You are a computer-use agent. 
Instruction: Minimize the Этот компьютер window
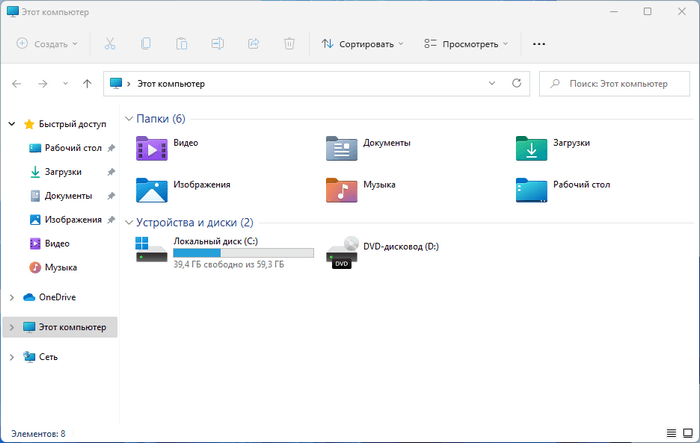pyautogui.click(x=614, y=12)
